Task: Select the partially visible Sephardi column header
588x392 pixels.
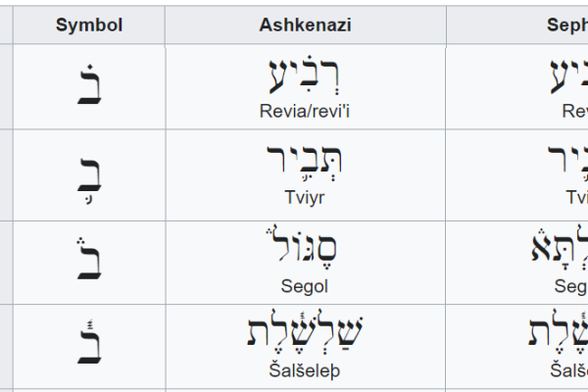Action: (x=566, y=25)
